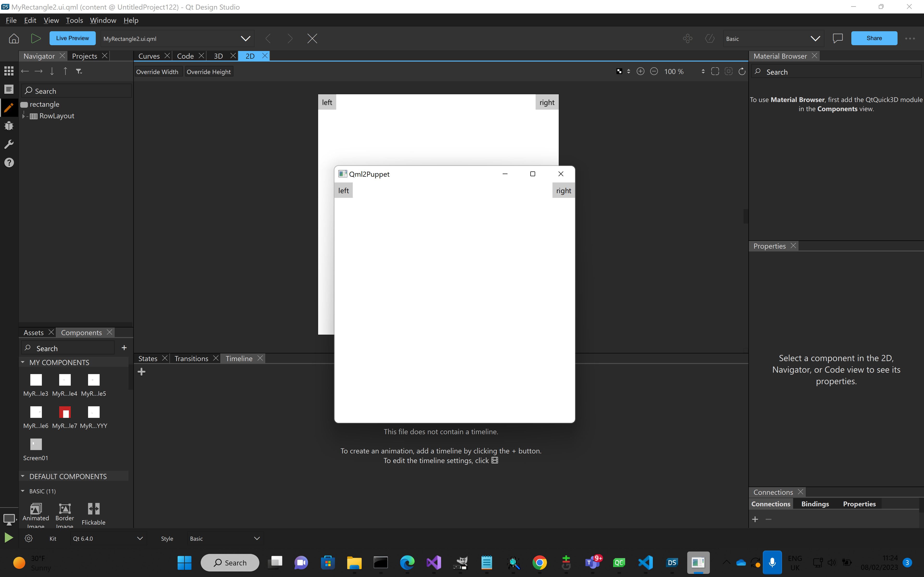Reset the 2D view with refresh icon
924x577 pixels.
(x=742, y=71)
